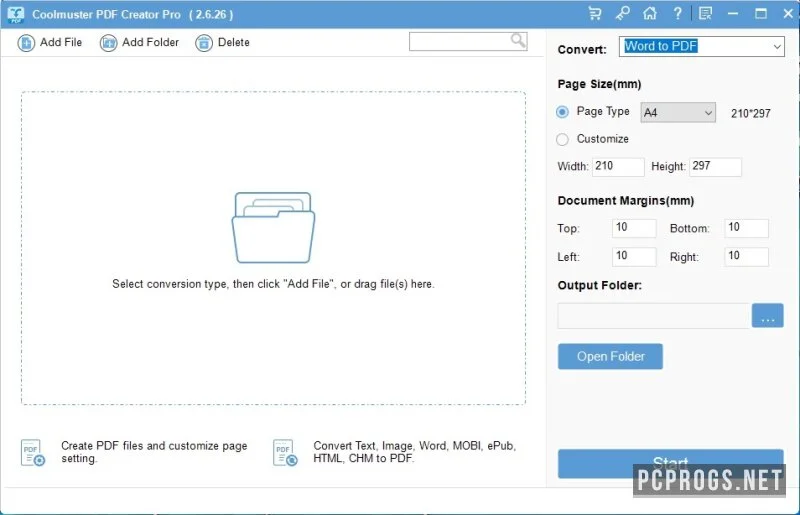800x515 pixels.
Task: Click the Document Margins(mm) heading
Action: click(x=626, y=201)
